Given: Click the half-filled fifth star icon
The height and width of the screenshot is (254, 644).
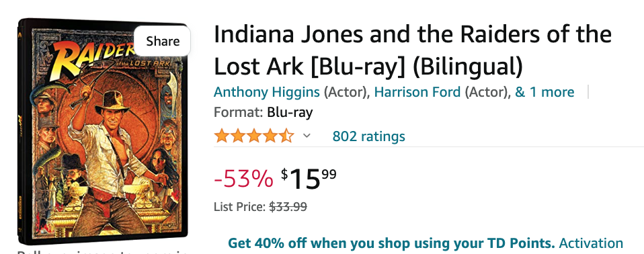Looking at the screenshot, I should tap(286, 136).
